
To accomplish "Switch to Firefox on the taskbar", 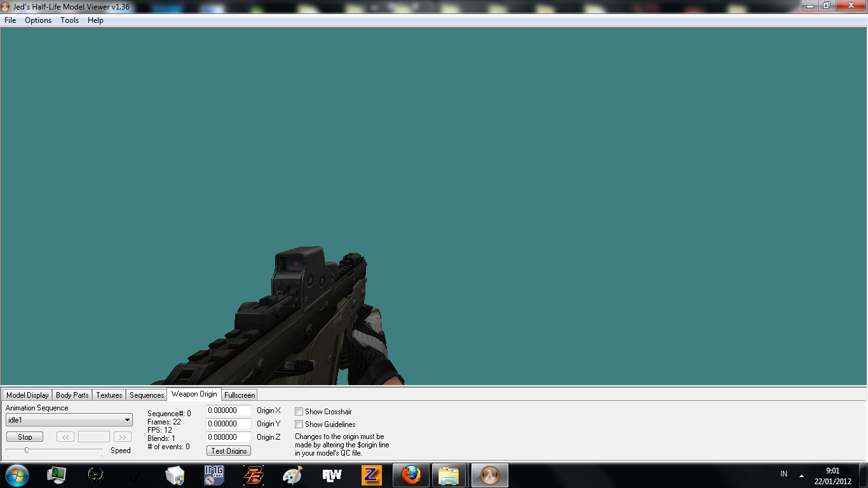I will pyautogui.click(x=411, y=475).
